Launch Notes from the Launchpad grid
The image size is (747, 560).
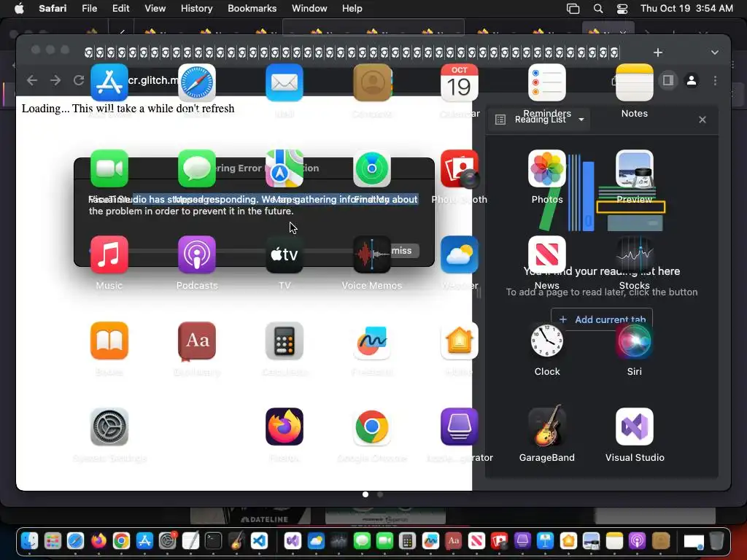[x=635, y=82]
